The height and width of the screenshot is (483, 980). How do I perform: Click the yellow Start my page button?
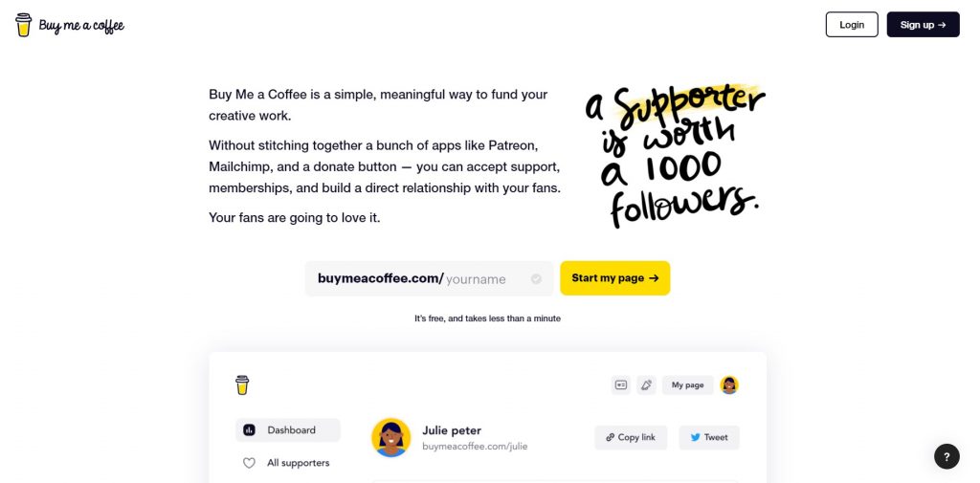614,278
